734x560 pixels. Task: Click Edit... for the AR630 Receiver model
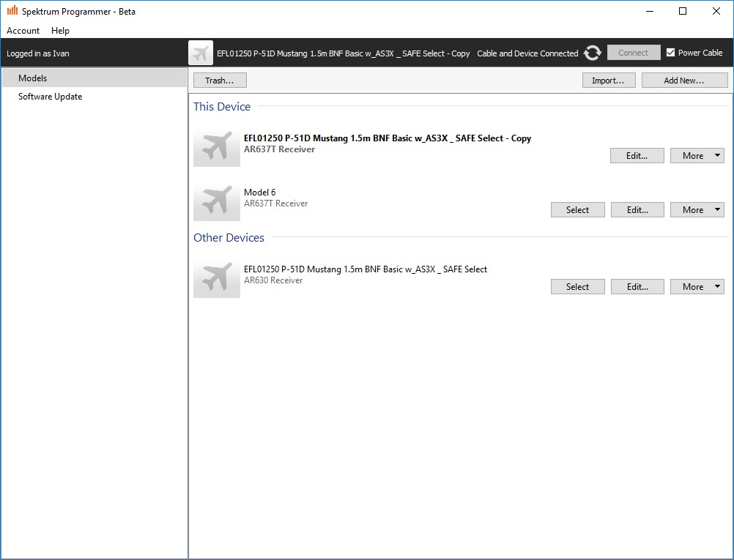point(637,287)
